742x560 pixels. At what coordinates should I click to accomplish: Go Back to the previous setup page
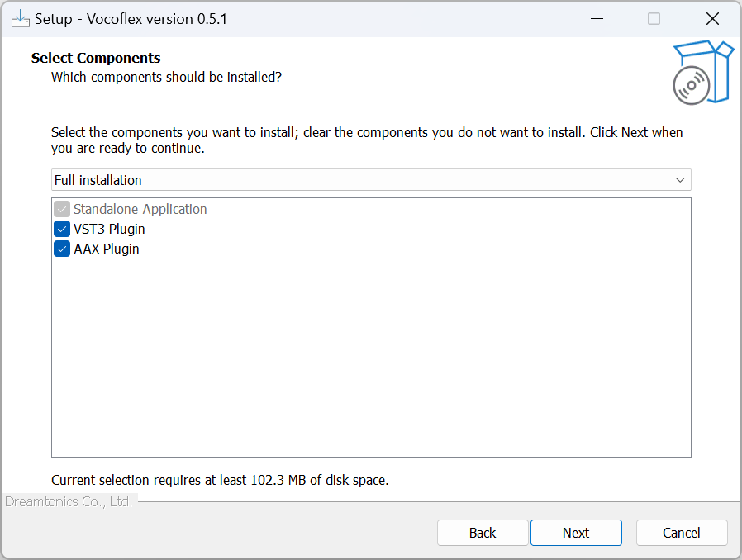tap(483, 533)
